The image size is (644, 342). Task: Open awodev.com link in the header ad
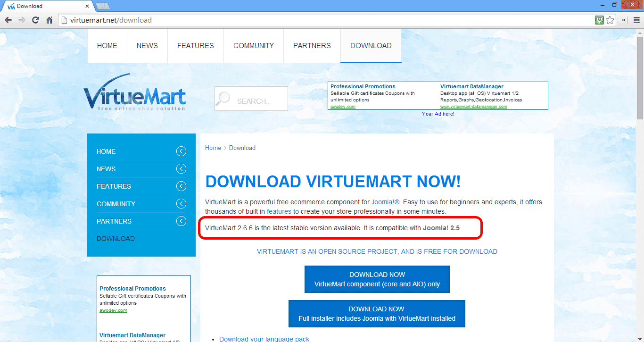point(343,107)
